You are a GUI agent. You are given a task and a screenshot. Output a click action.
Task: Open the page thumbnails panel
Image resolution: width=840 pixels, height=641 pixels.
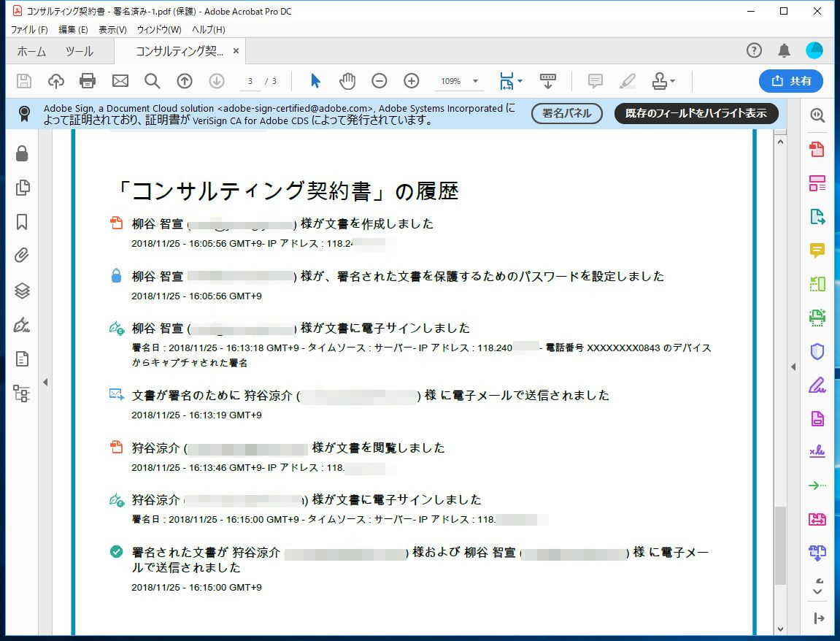22,188
